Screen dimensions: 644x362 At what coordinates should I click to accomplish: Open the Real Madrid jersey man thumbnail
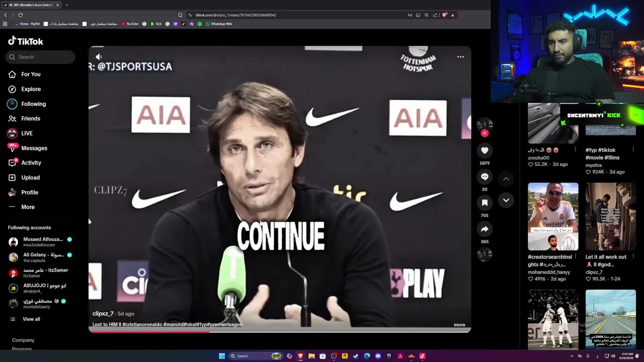[x=553, y=217]
